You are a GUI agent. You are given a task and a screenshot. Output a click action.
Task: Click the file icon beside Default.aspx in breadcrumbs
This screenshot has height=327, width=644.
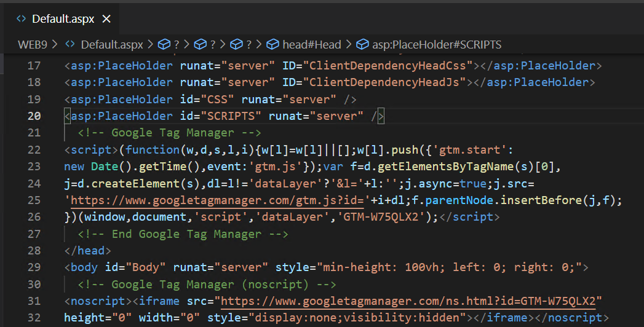pos(70,44)
